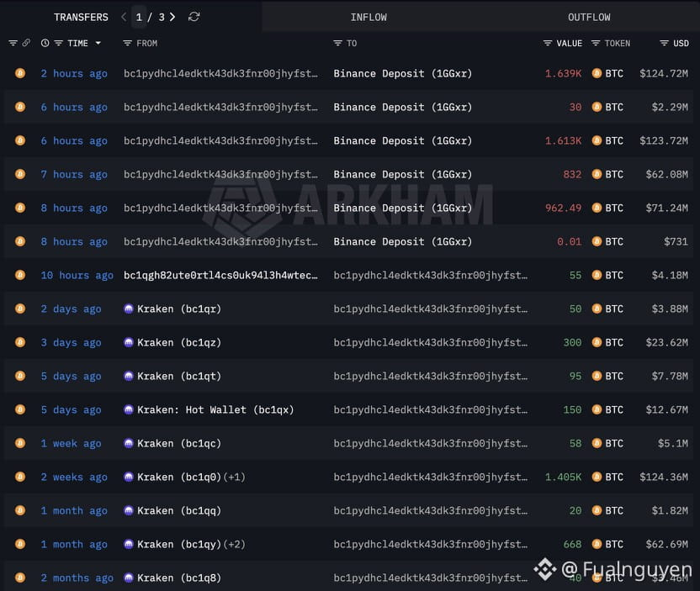Open the '10 hours ago' transaction link
Viewport: 700px width, 591px height.
(77, 275)
